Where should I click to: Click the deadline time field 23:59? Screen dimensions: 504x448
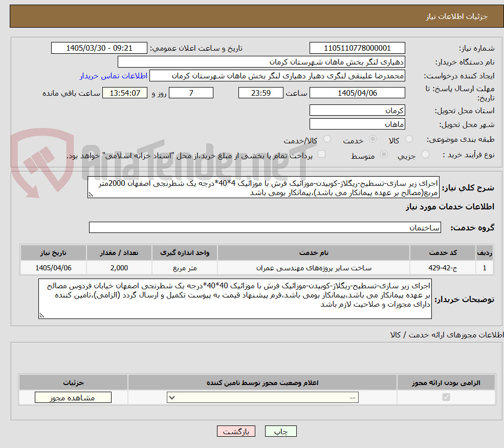point(260,93)
